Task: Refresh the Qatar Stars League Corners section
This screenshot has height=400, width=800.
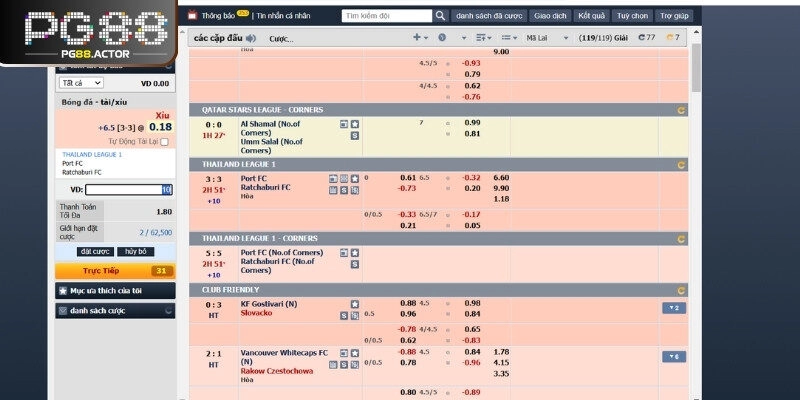Action: pyautogui.click(x=682, y=109)
